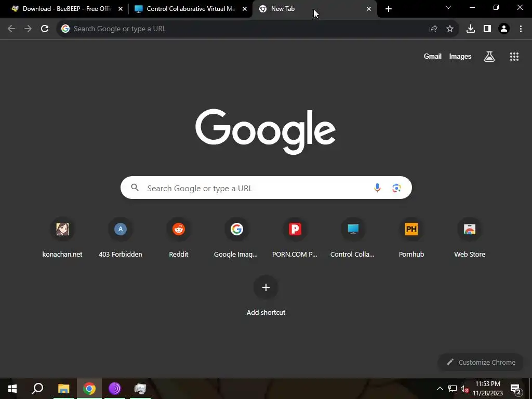Go back with the back arrow
Screen dimensions: 532x399
11,29
